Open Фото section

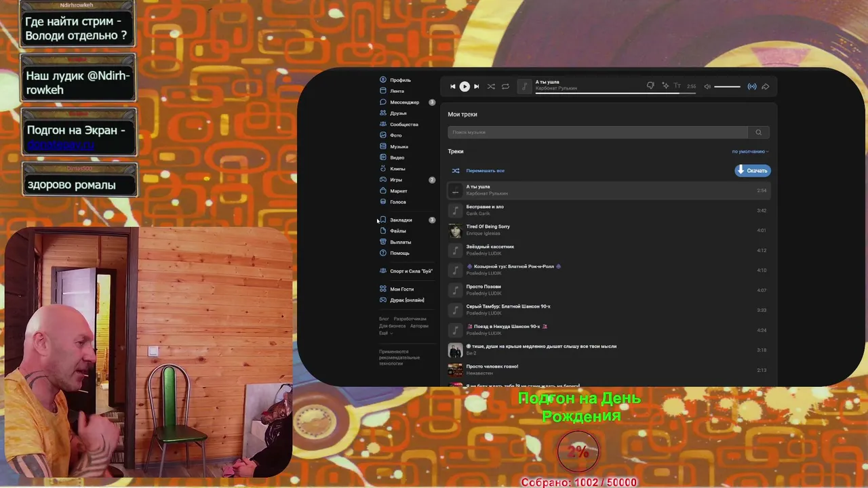[395, 136]
